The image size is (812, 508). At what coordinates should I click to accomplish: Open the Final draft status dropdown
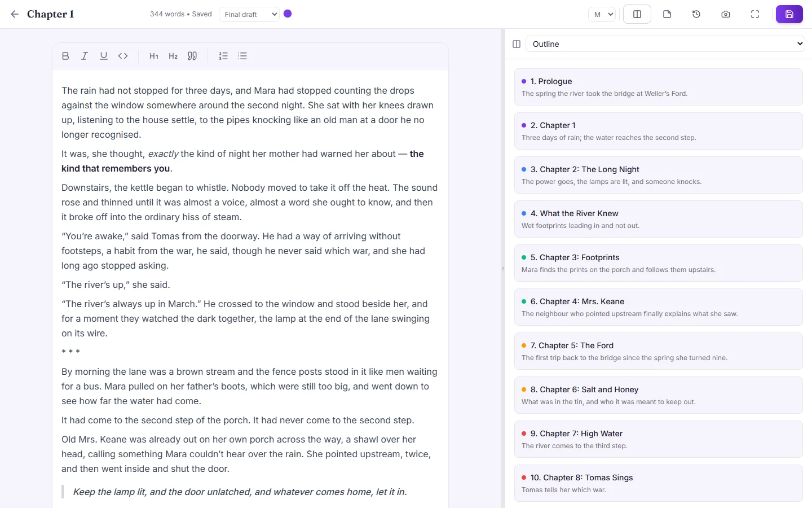(x=249, y=14)
